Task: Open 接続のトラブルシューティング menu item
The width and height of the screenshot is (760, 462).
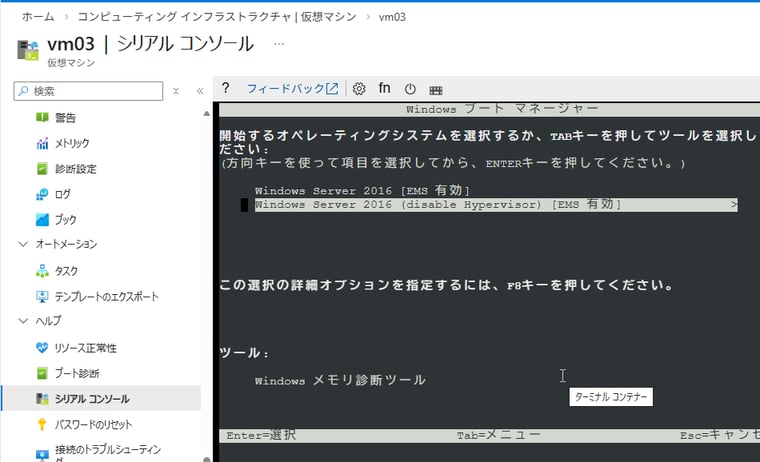Action: click(x=108, y=455)
